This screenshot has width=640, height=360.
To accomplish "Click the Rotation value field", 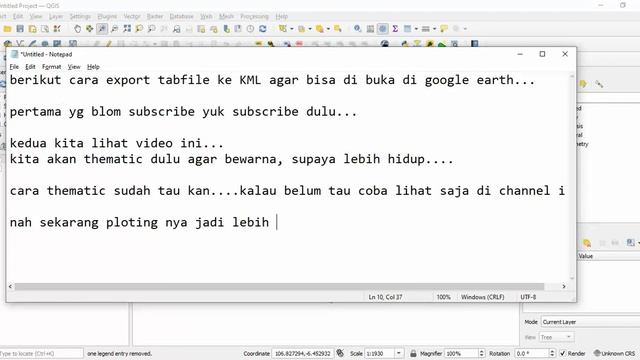I will click(x=531, y=353).
